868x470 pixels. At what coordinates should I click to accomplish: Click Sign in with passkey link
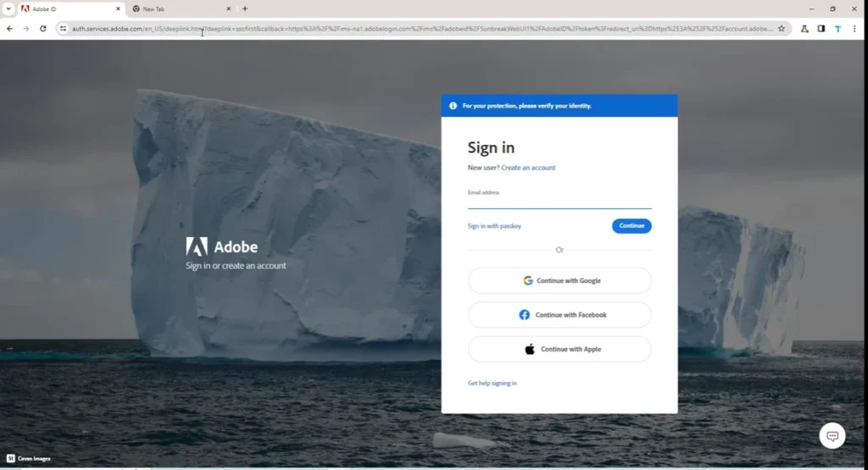(494, 226)
